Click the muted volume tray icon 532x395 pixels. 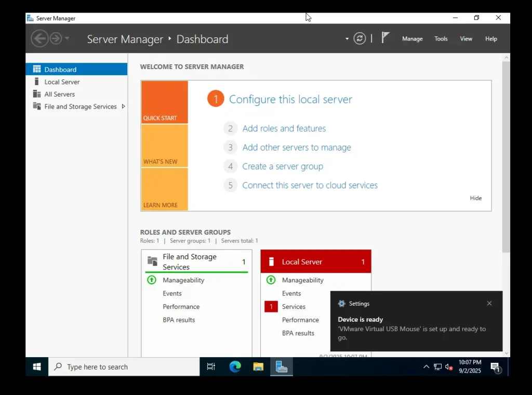449,367
